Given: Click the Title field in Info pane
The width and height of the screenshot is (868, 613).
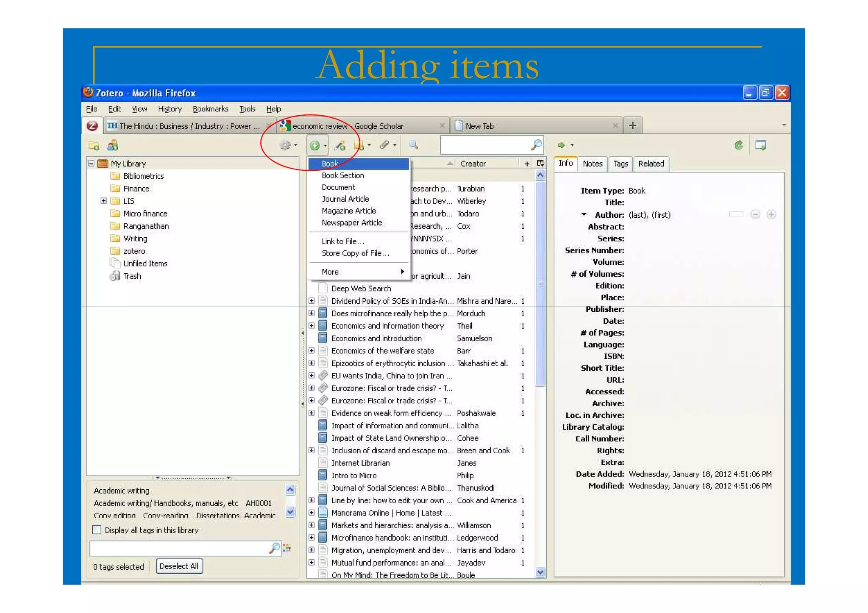Looking at the screenshot, I should (704, 202).
